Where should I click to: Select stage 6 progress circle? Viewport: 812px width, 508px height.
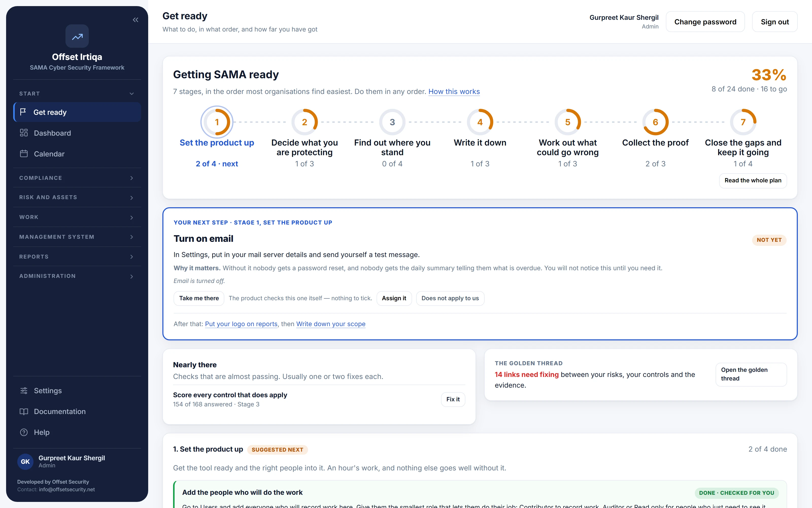pos(655,122)
